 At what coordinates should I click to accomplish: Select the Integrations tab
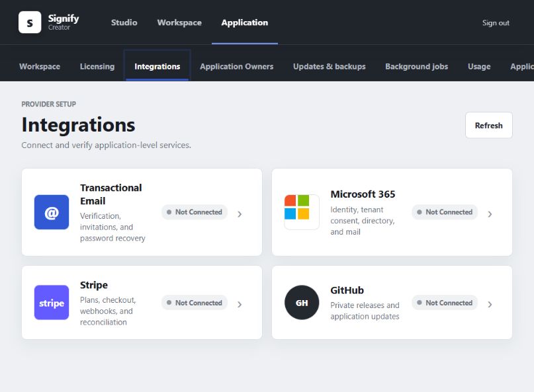pos(157,66)
